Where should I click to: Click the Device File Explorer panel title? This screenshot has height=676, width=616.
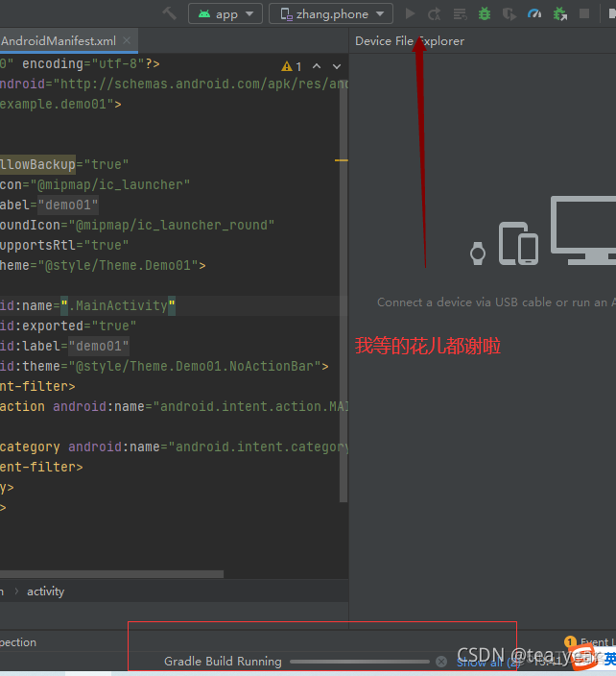pos(410,41)
